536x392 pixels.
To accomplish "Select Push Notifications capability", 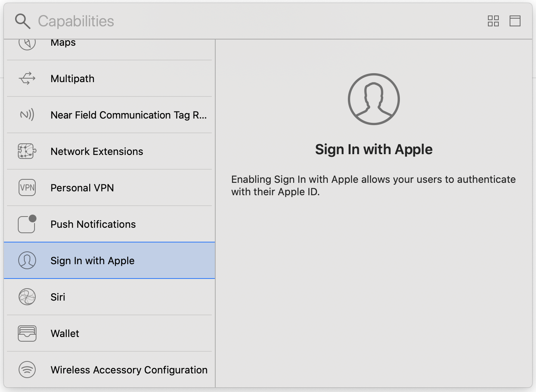I will click(x=109, y=224).
